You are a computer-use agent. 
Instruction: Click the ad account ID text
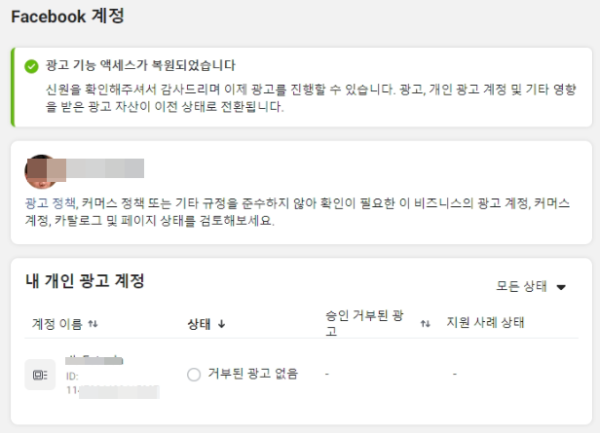pos(112,384)
